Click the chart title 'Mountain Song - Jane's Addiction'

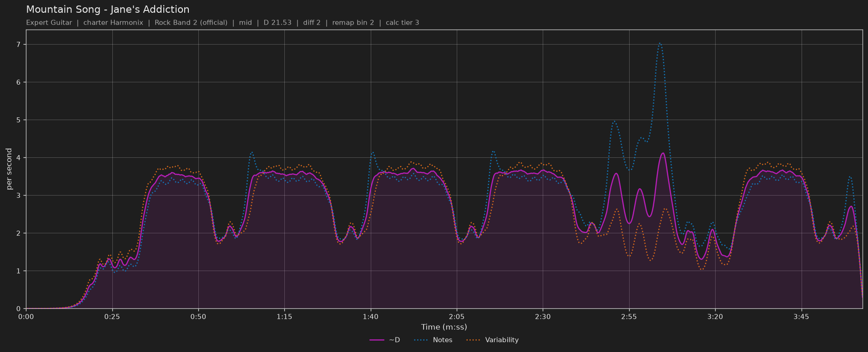pos(108,10)
